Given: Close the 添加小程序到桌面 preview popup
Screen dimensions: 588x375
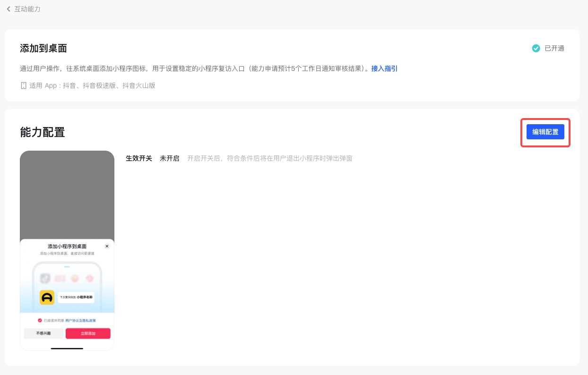Looking at the screenshot, I should [107, 246].
